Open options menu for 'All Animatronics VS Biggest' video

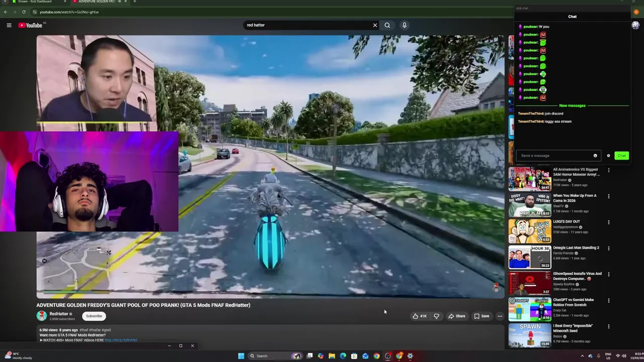pos(609,170)
